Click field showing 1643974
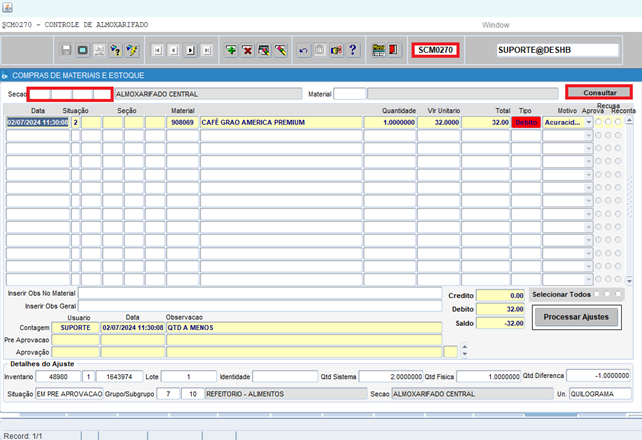This screenshot has height=440, width=642. tap(119, 376)
